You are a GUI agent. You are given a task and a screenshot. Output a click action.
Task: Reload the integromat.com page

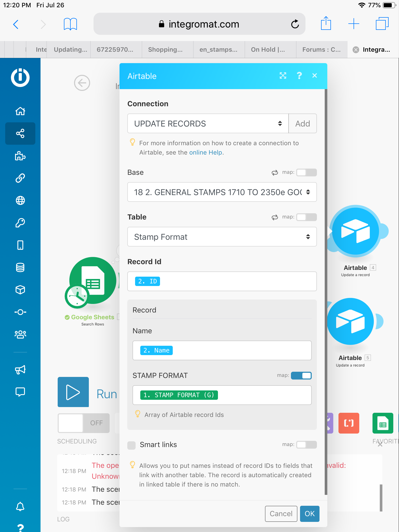(x=295, y=24)
